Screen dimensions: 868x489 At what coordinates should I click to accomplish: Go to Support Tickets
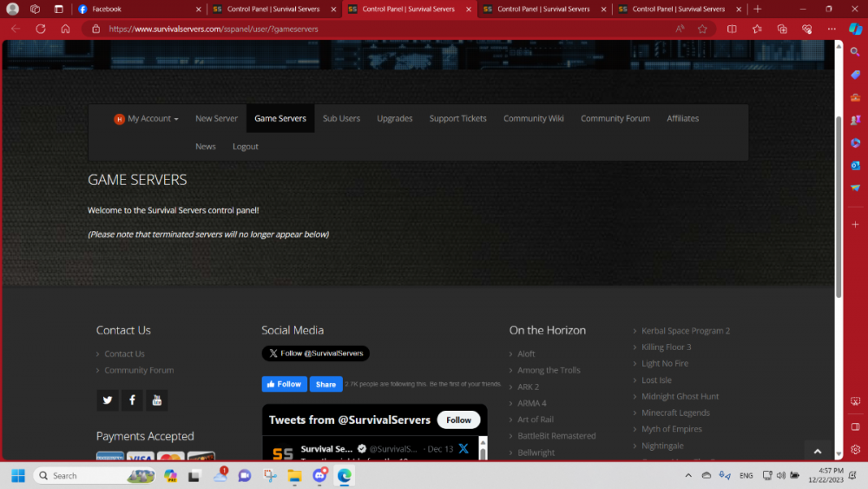pos(457,118)
